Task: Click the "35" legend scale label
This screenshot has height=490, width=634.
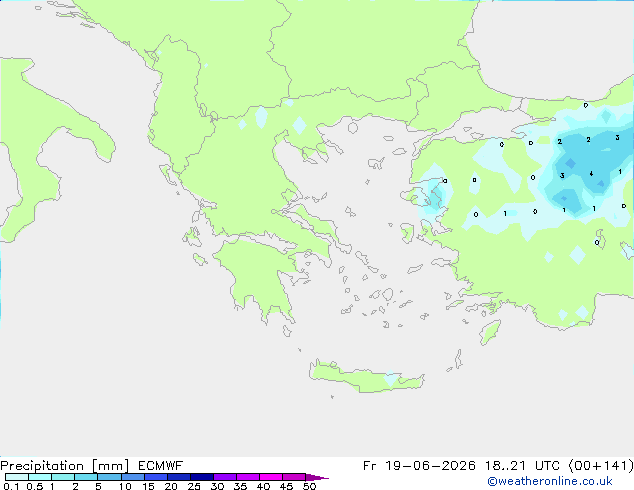Action: 240,486
